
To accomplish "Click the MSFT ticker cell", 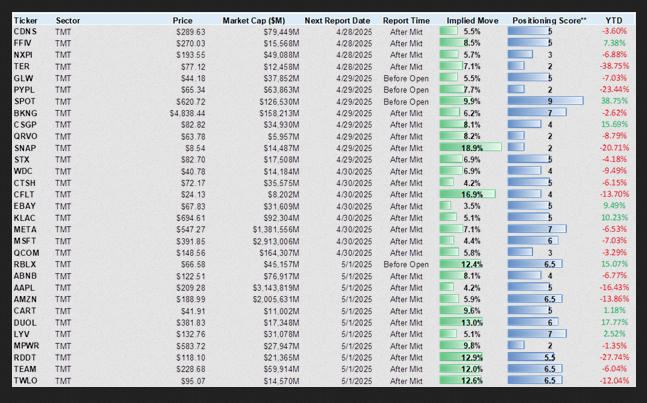I will pos(25,241).
